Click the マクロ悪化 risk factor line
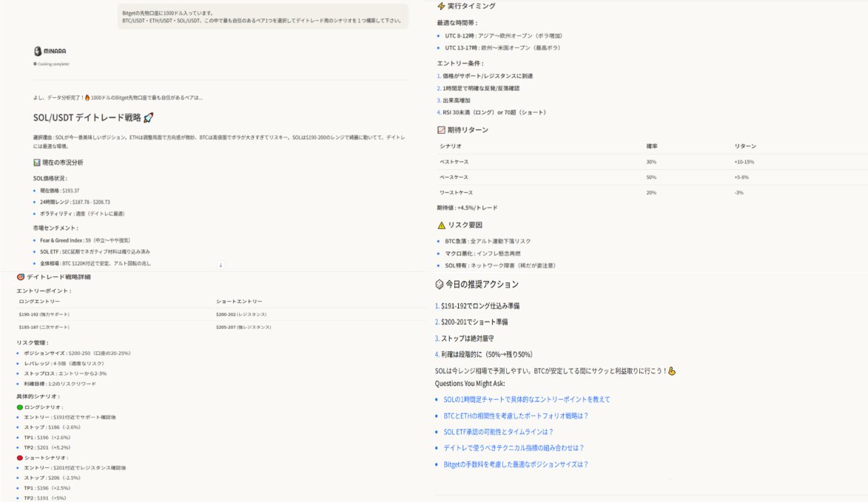Screen dimensions: 868x502 (482, 254)
